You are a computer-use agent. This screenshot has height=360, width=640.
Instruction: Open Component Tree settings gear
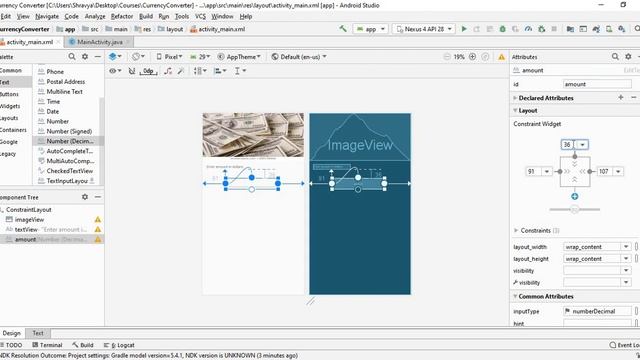pos(85,197)
